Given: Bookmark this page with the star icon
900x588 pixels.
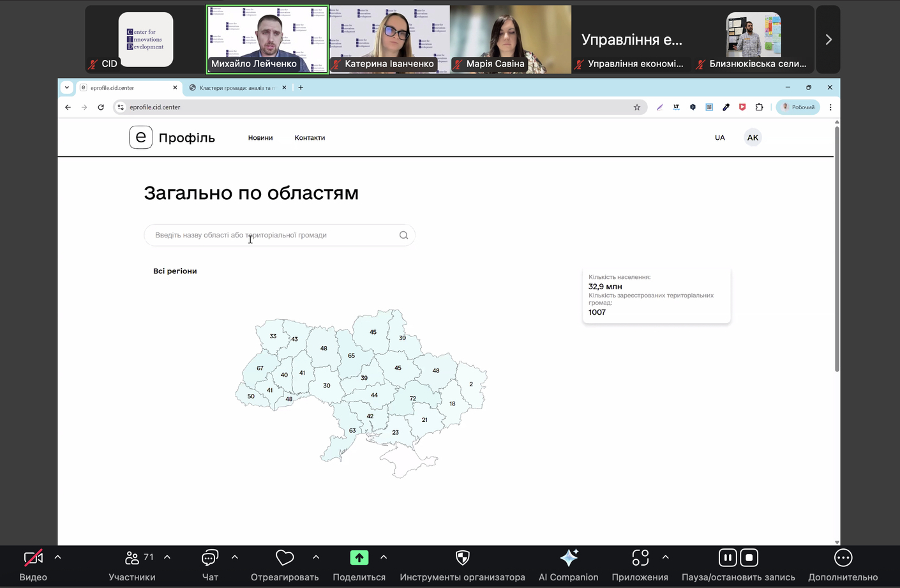Looking at the screenshot, I should (636, 107).
